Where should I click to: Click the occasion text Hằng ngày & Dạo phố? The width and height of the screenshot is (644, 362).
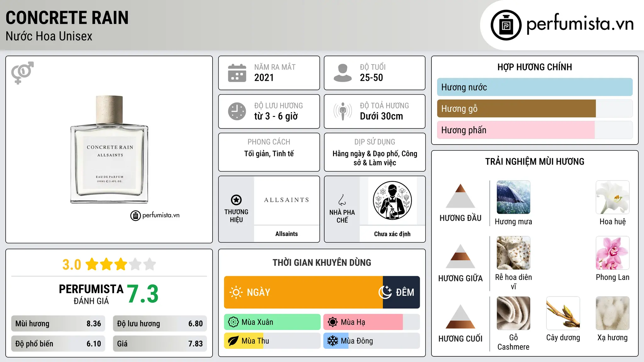tap(366, 154)
